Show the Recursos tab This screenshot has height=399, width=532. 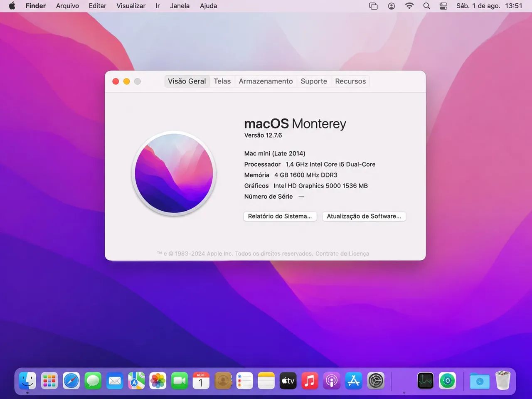(x=350, y=81)
